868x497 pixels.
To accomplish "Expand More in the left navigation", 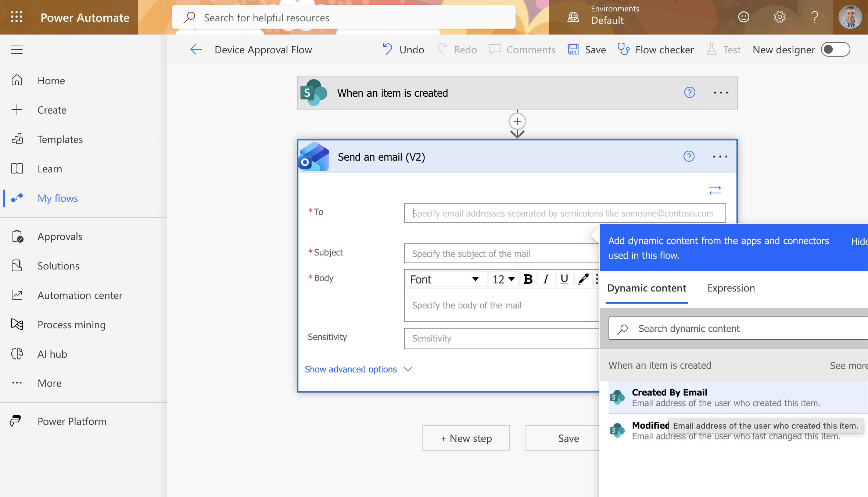I will tap(49, 383).
